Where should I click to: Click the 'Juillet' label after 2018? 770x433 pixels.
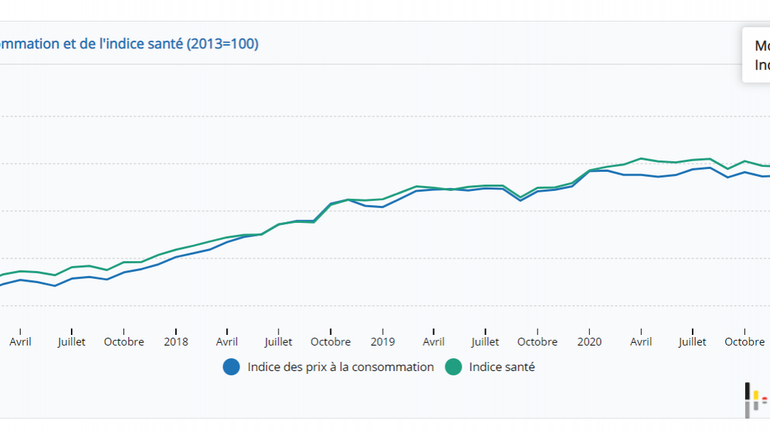pos(280,341)
